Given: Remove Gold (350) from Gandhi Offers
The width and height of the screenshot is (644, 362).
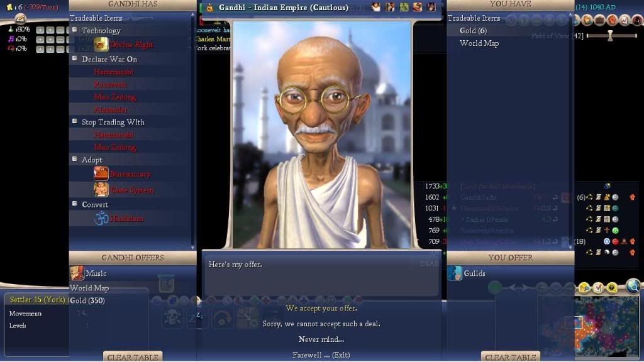Looking at the screenshot, I should (x=87, y=300).
